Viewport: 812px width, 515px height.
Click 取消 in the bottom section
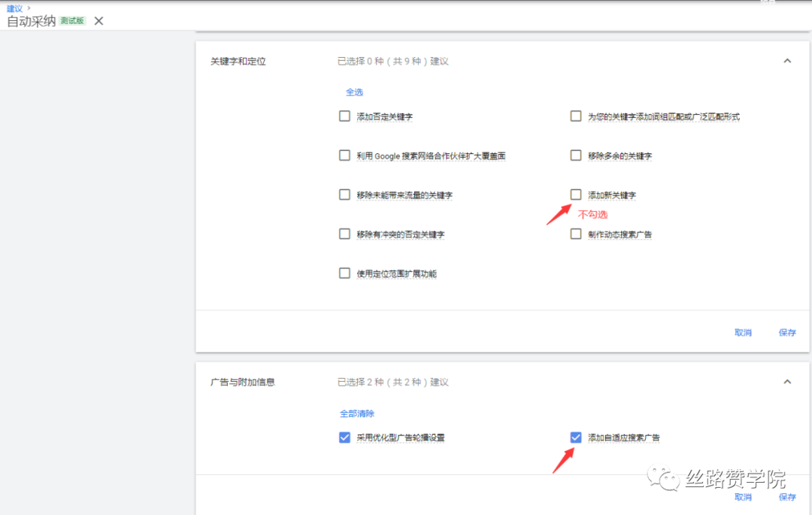coord(743,497)
